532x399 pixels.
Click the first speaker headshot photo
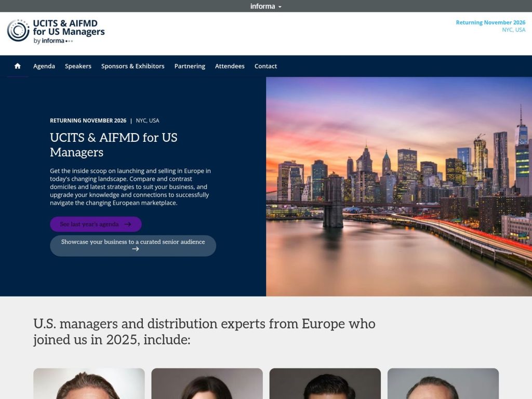[88, 383]
